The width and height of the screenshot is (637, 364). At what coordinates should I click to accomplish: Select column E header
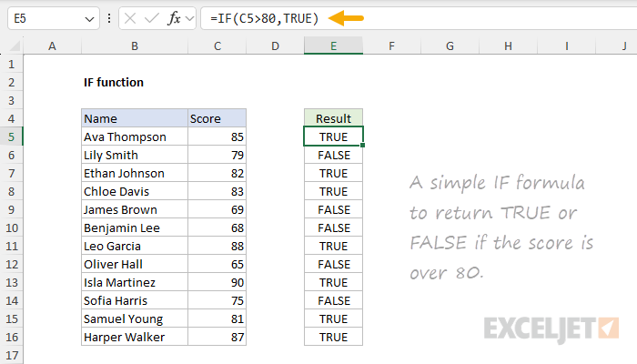[x=334, y=45]
